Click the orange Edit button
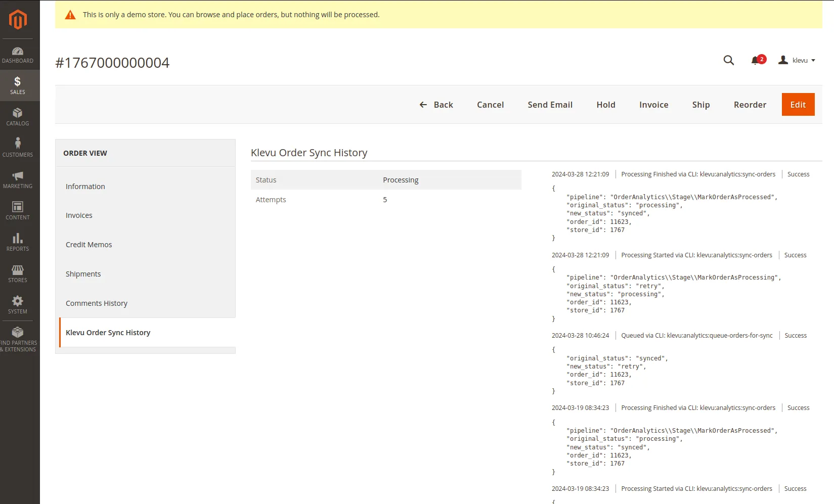 click(x=798, y=105)
